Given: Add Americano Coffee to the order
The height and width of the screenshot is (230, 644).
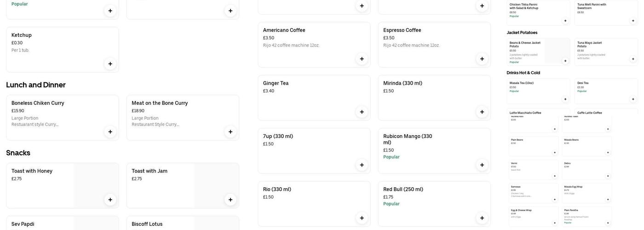Looking at the screenshot, I should [x=362, y=59].
